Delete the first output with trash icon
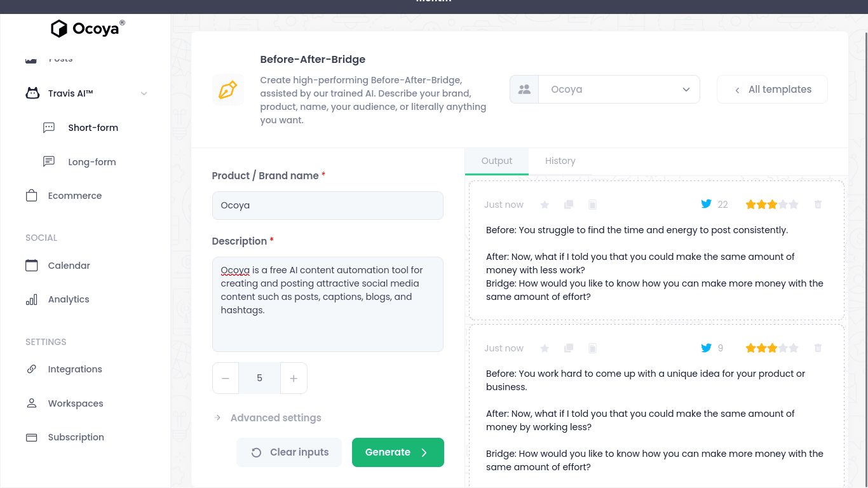This screenshot has height=488, width=868. (x=818, y=205)
